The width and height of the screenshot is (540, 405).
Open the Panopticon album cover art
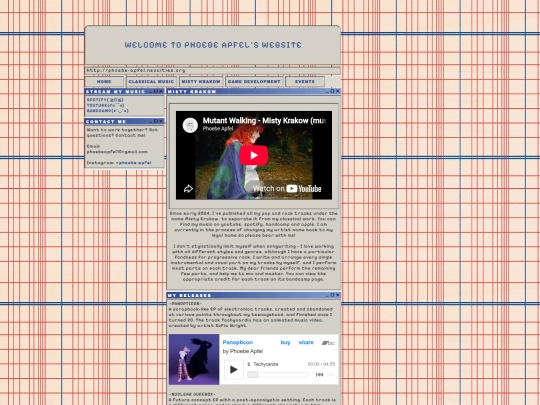[x=194, y=359]
